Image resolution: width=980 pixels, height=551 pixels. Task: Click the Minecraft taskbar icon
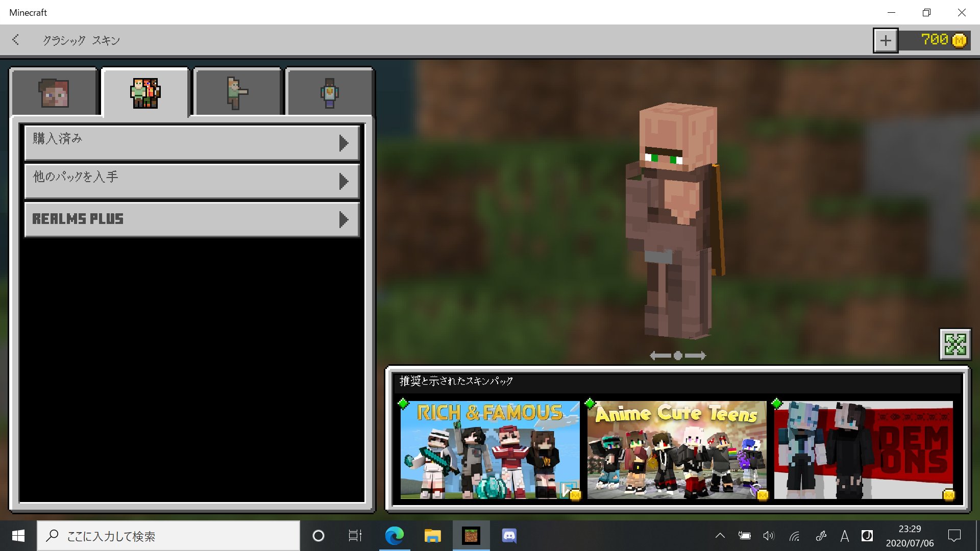471,536
